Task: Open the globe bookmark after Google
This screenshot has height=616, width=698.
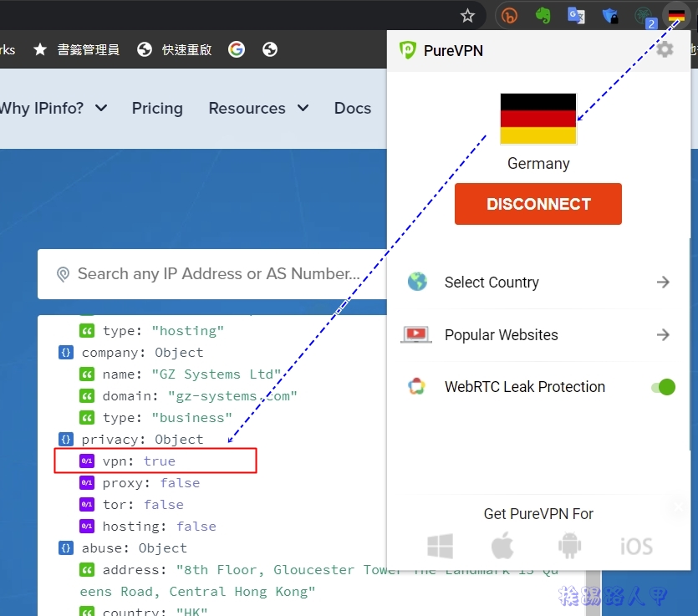Action: point(270,49)
